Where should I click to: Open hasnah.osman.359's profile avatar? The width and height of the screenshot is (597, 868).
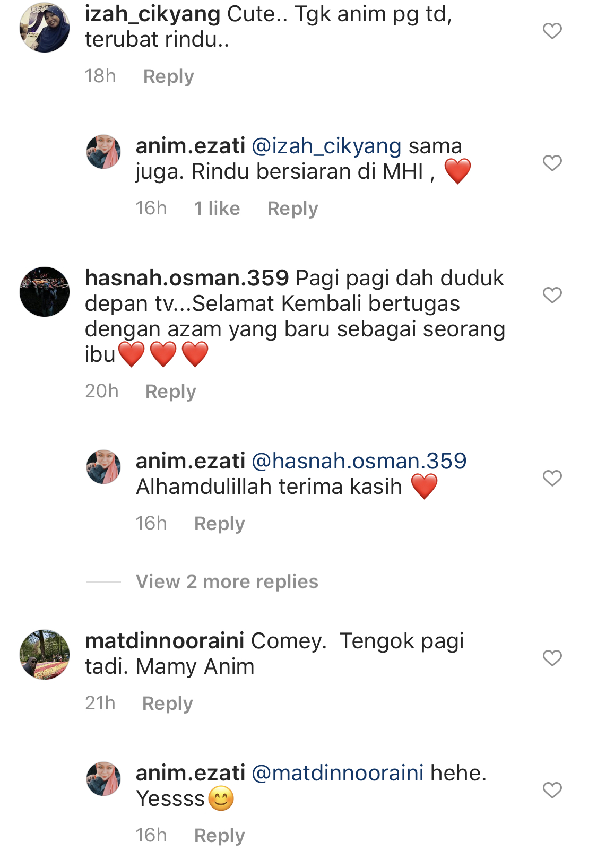45,292
